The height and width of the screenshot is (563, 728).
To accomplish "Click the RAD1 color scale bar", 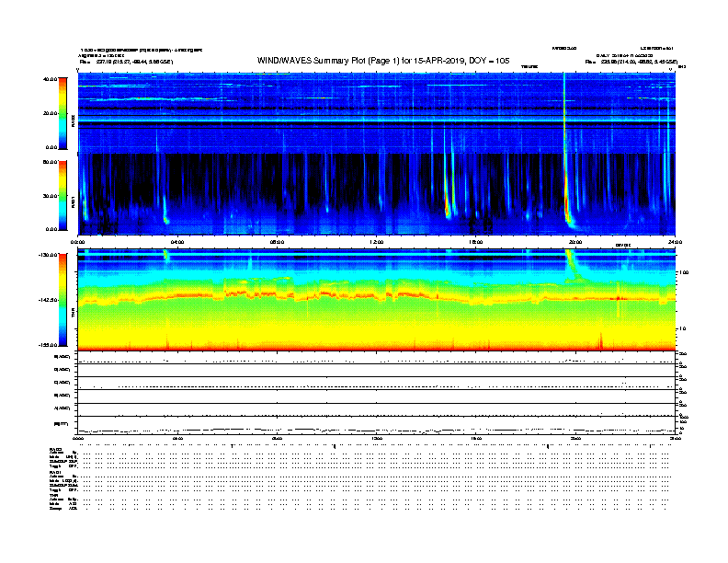I will pyautogui.click(x=63, y=196).
